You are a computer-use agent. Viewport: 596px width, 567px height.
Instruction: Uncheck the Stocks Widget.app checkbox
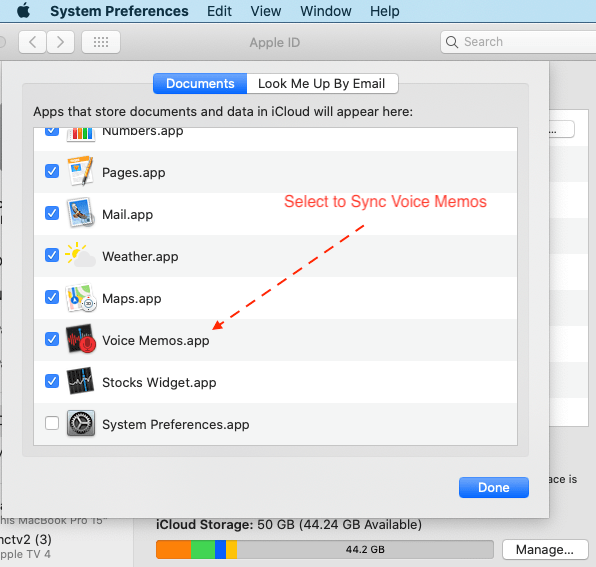[52, 381]
